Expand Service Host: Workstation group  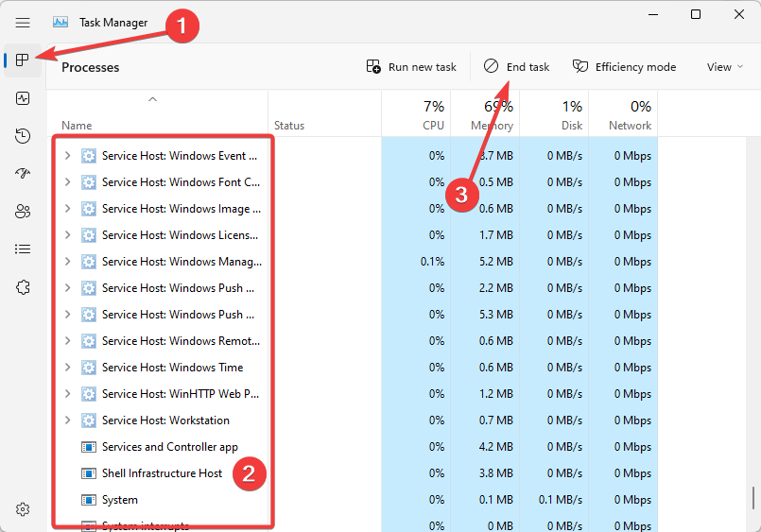tap(67, 420)
